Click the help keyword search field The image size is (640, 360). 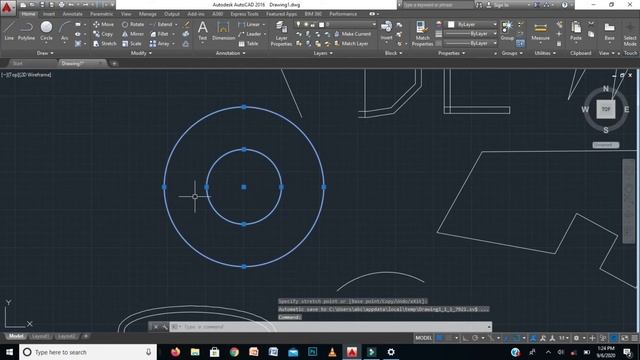(438, 5)
